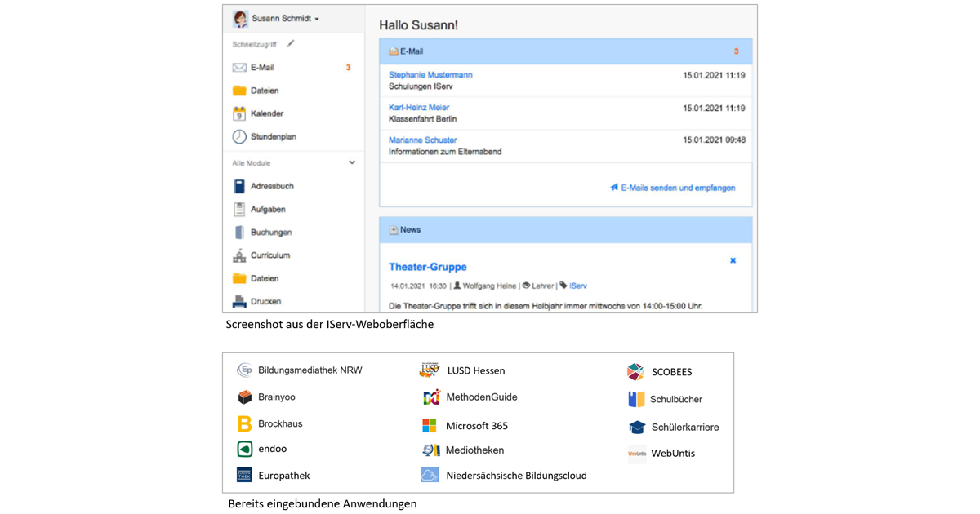Open the E-Mail panel header title

(x=412, y=51)
